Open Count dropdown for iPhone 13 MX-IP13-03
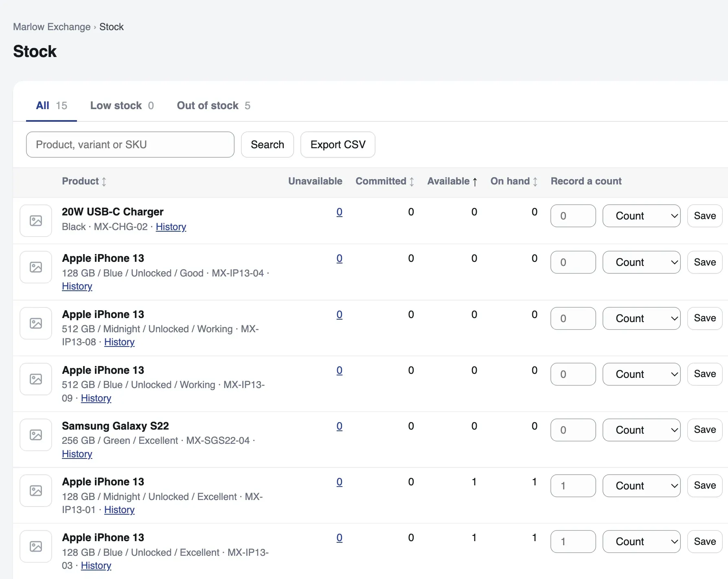The image size is (728, 579). 641,542
